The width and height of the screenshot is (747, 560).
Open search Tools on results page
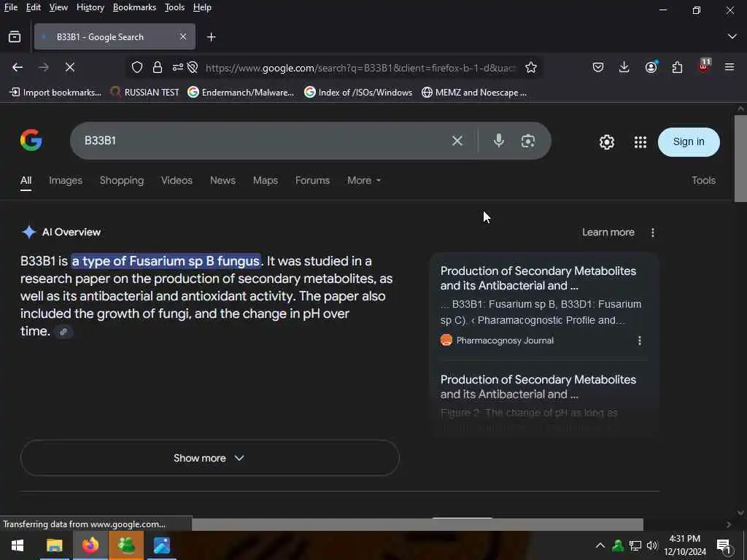pos(703,181)
